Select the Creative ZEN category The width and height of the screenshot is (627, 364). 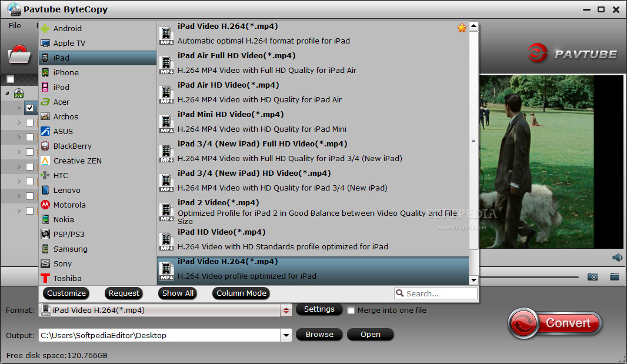(98, 161)
